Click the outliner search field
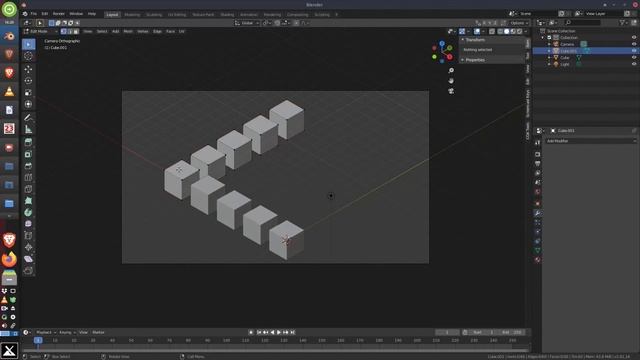 582,22
